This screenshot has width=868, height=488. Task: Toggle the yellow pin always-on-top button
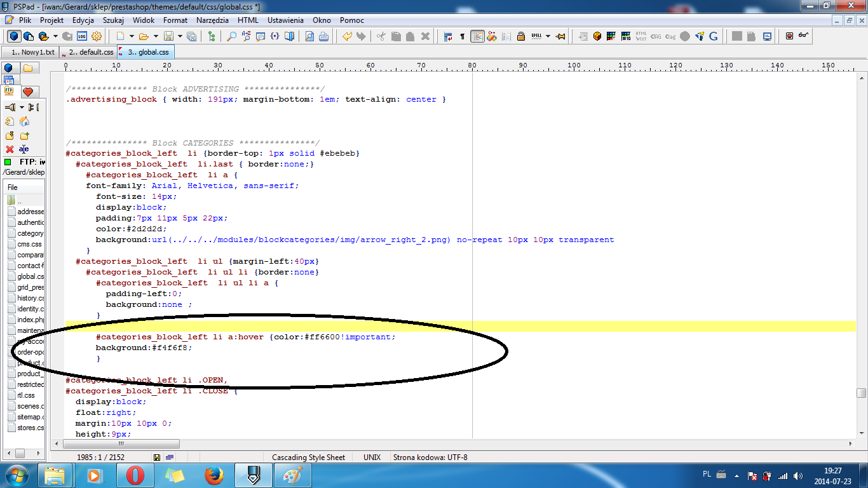click(560, 36)
